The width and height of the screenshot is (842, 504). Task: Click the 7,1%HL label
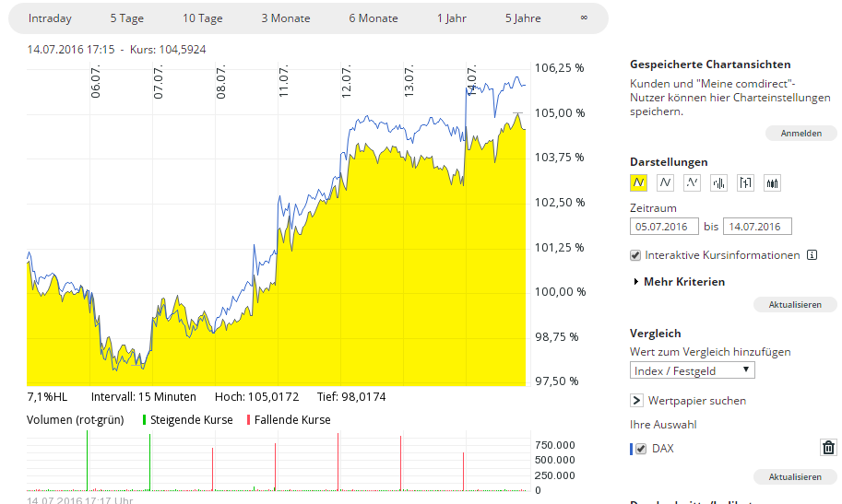[x=47, y=396]
